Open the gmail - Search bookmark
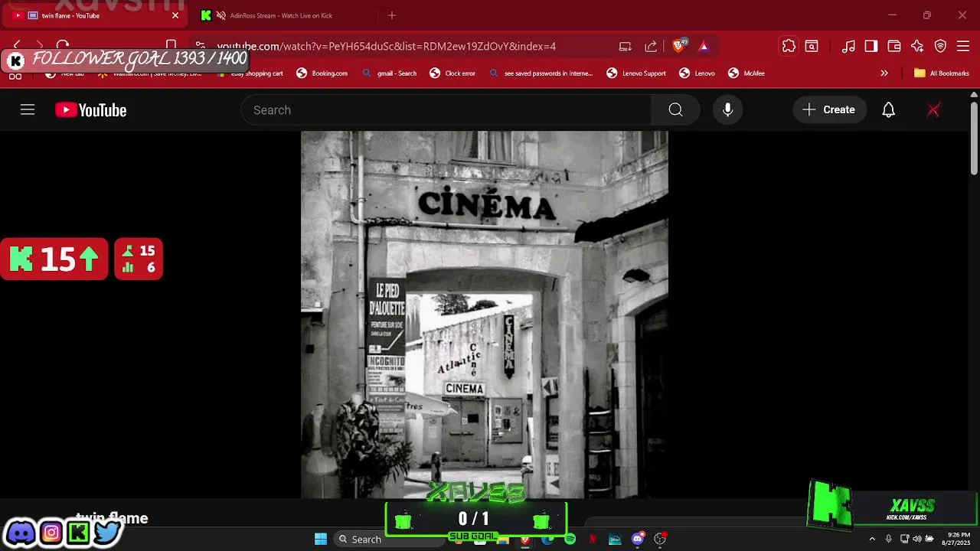Image resolution: width=980 pixels, height=551 pixels. (x=390, y=73)
